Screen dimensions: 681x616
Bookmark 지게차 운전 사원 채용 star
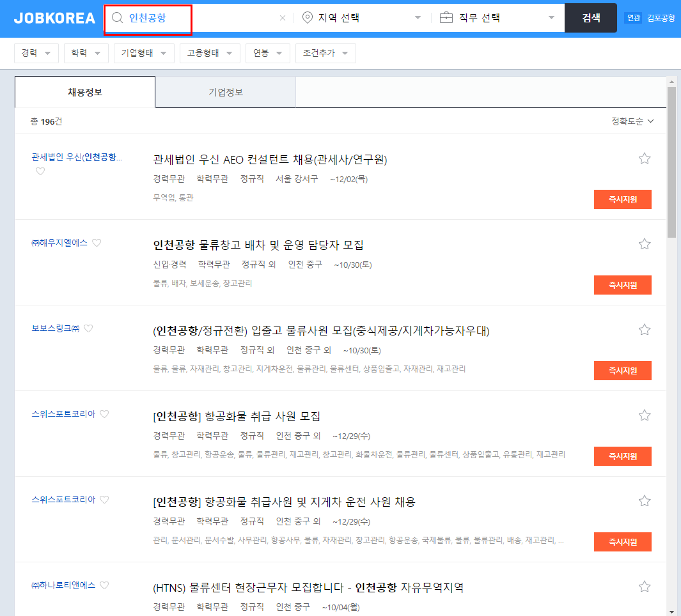pos(645,501)
